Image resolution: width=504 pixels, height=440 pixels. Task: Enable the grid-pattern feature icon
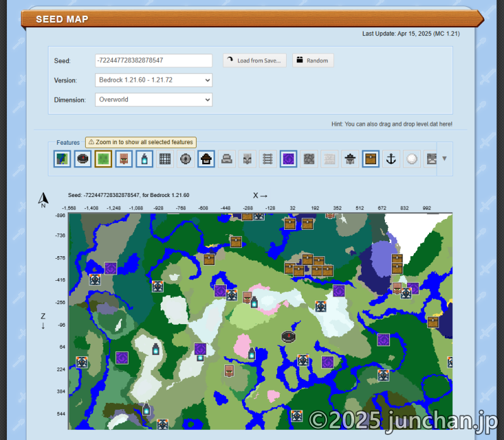[165, 159]
